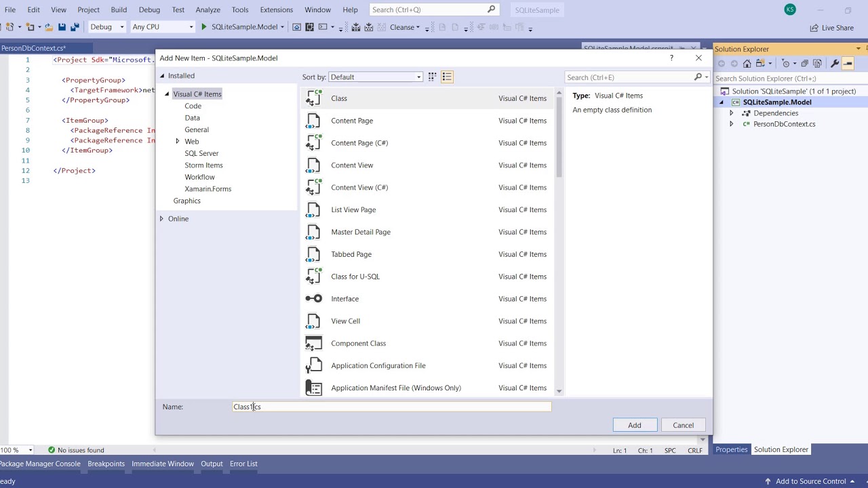Screen dimensions: 868x488
Task: Switch to the Package Manager Console tab
Action: (x=40, y=464)
